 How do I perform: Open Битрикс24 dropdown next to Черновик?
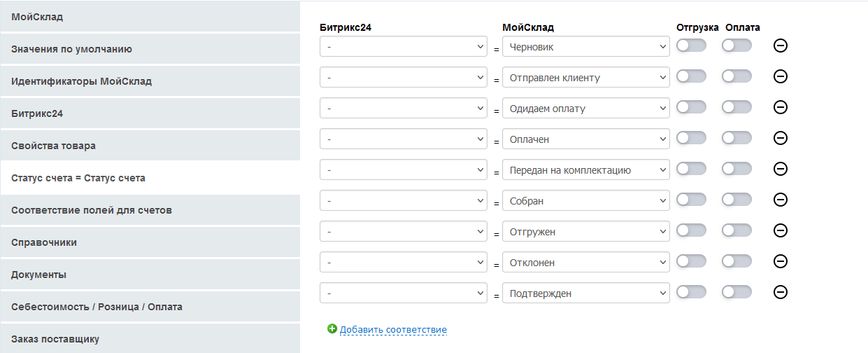click(x=404, y=47)
